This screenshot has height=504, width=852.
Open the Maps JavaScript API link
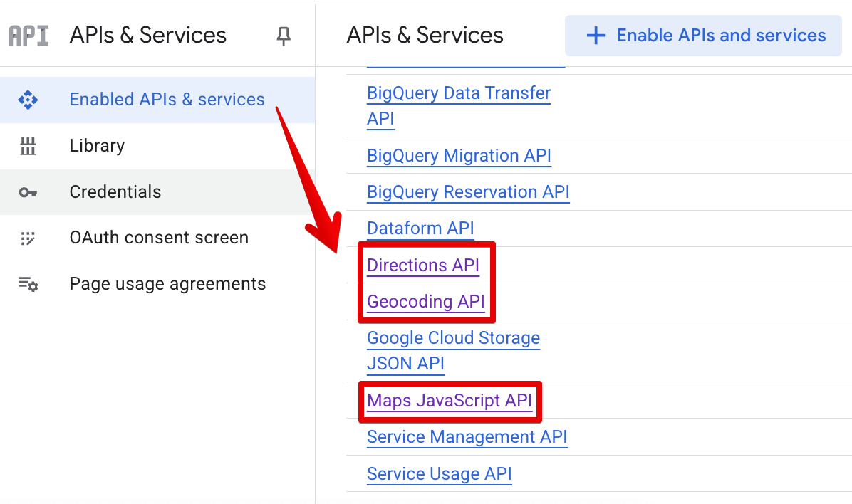point(450,401)
